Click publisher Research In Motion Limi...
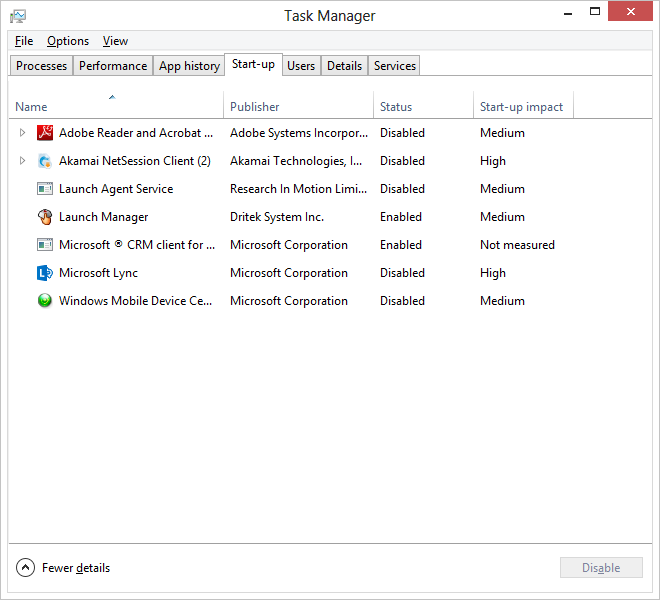The image size is (660, 600). pyautogui.click(x=298, y=189)
